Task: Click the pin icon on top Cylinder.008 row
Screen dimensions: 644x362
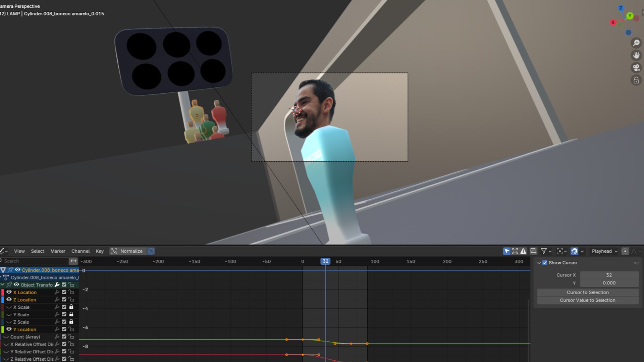Action: [x=10, y=270]
